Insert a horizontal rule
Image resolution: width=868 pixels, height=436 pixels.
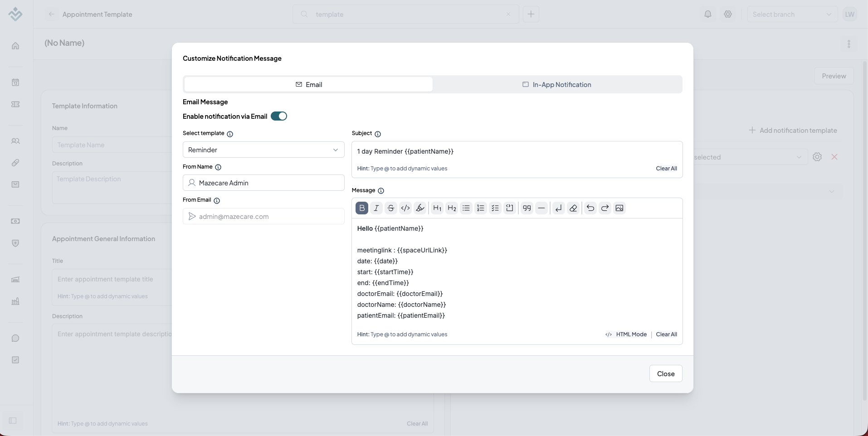click(x=541, y=208)
